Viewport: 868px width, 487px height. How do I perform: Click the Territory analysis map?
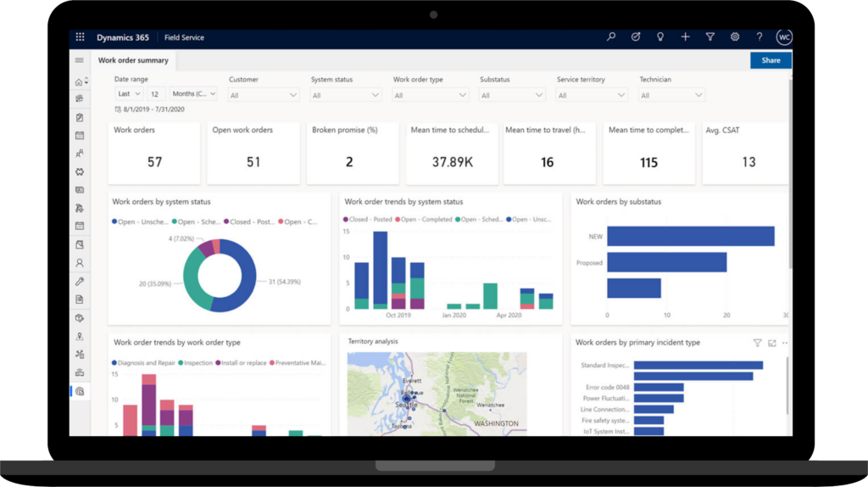click(437, 394)
